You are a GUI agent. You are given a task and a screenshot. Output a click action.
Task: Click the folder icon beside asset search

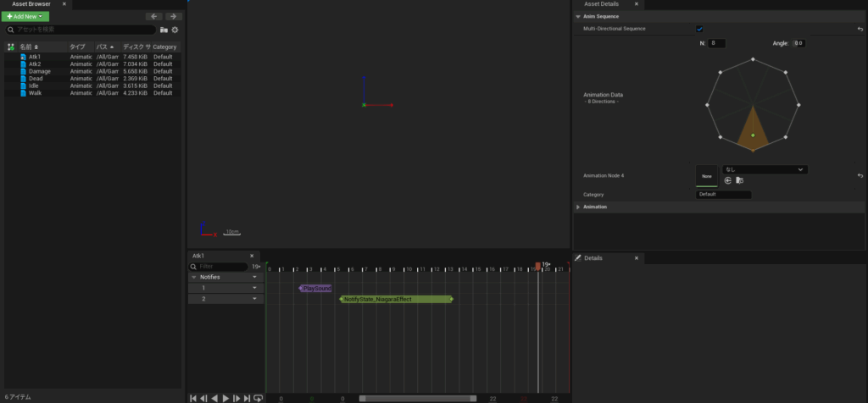point(164,30)
